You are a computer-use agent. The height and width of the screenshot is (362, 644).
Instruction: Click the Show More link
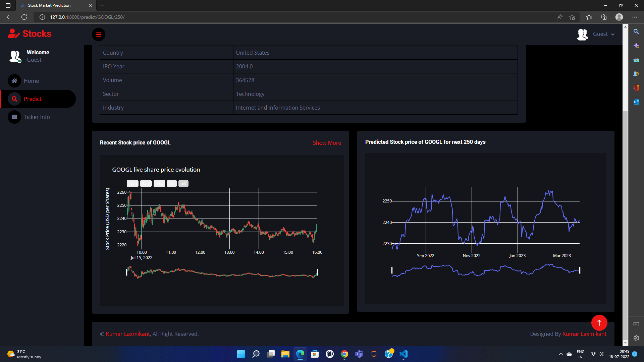tap(327, 143)
